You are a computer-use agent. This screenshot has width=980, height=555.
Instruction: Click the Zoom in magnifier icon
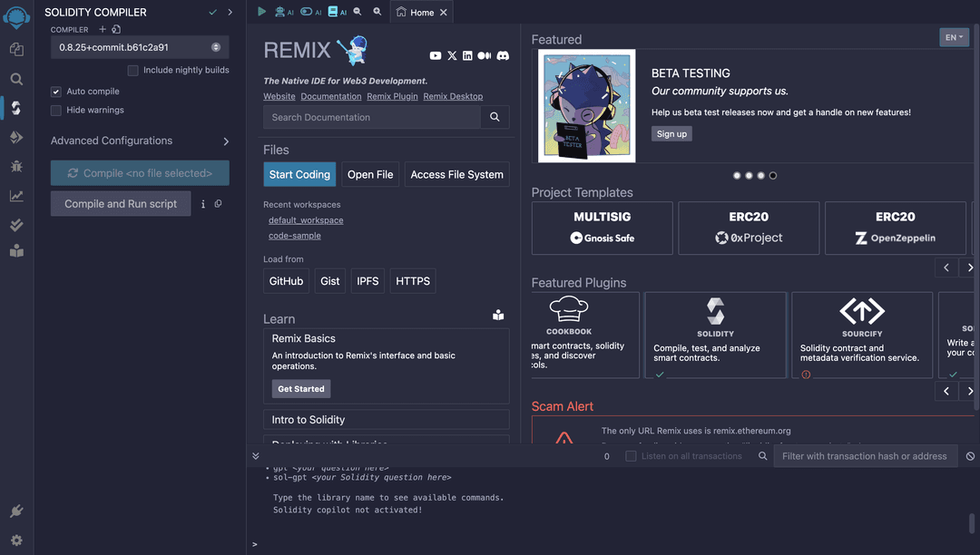(x=377, y=11)
